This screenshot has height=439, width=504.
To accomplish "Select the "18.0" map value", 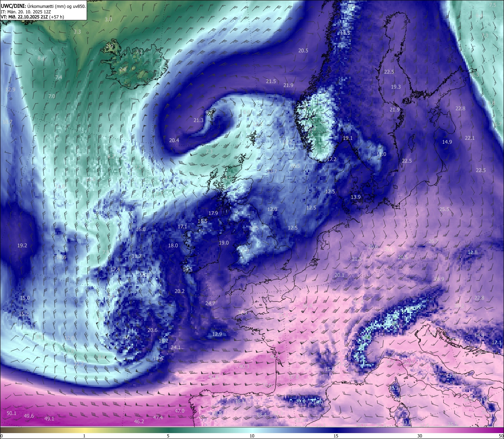I will (173, 245).
